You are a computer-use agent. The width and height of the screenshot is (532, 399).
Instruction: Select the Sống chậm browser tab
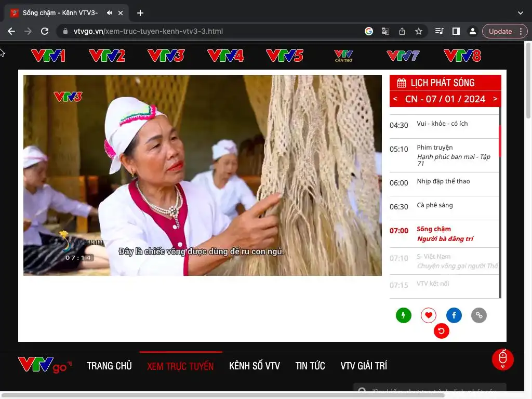pyautogui.click(x=66, y=13)
